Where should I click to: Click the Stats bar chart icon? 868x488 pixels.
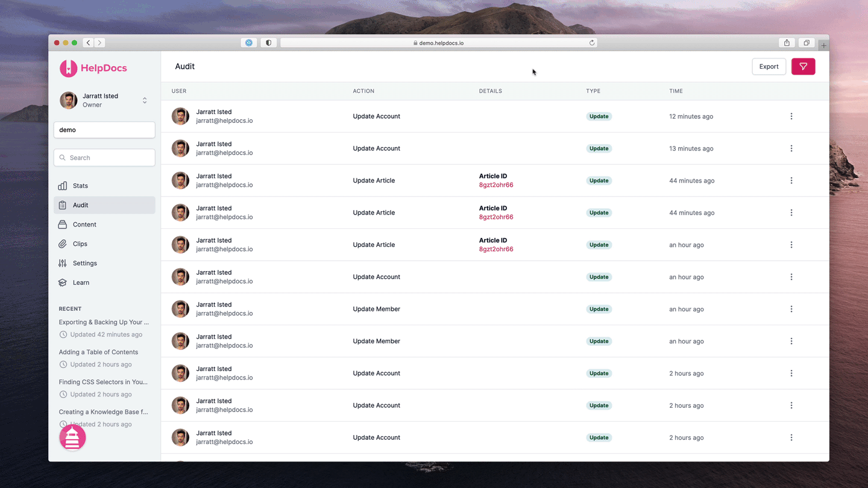click(63, 186)
